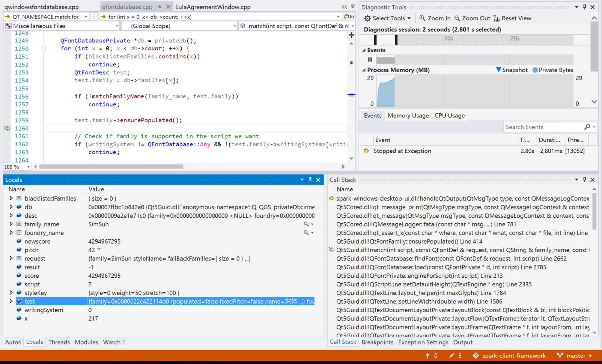The height and width of the screenshot is (364, 602).
Task: Open Select Tools gear menu
Action: tap(387, 18)
